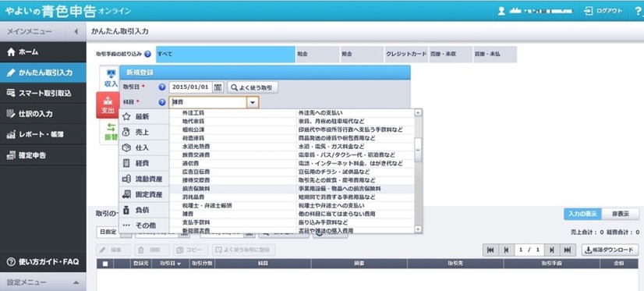Open 確定申告 in the sidebar

(43, 155)
